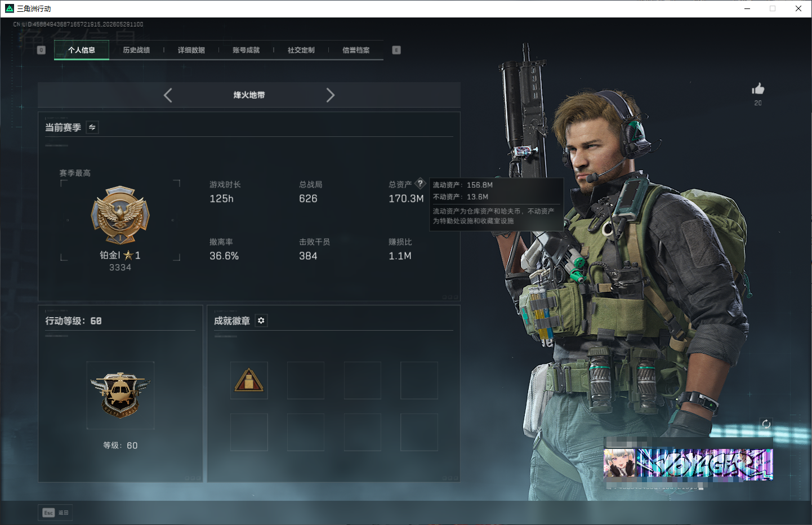
Task: Click the platinum rank eagle badge
Action: pyautogui.click(x=121, y=216)
